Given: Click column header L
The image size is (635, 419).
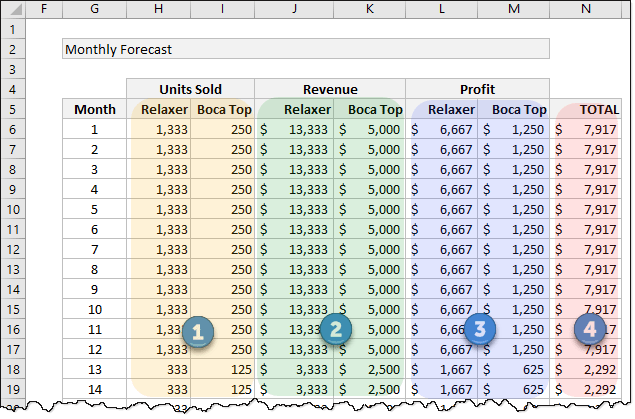Looking at the screenshot, I should (x=441, y=9).
